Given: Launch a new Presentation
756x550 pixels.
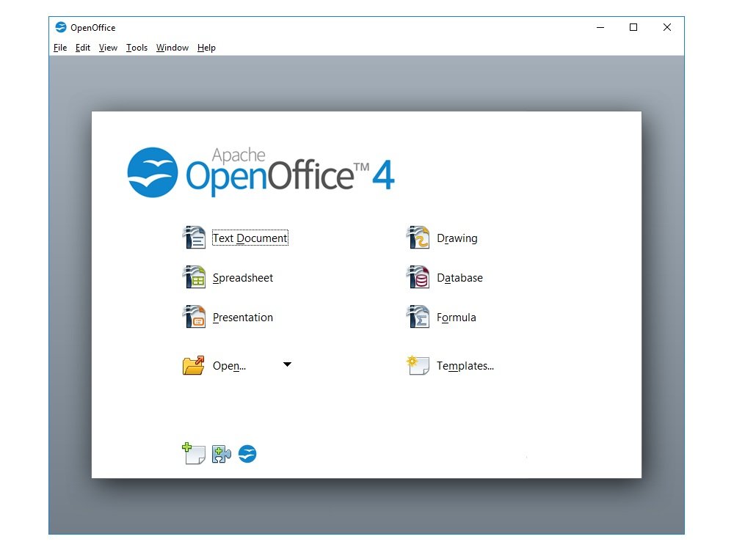Looking at the screenshot, I should (242, 318).
